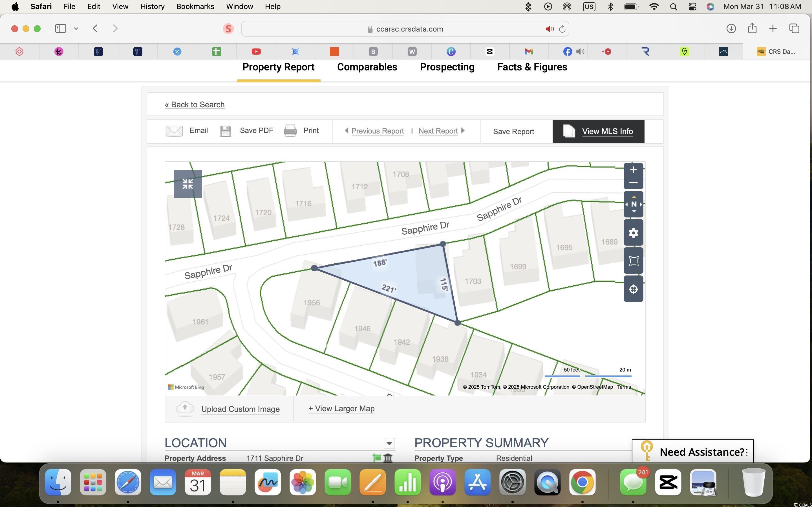The image size is (812, 507).
Task: Toggle the map north compass control
Action: tap(633, 204)
